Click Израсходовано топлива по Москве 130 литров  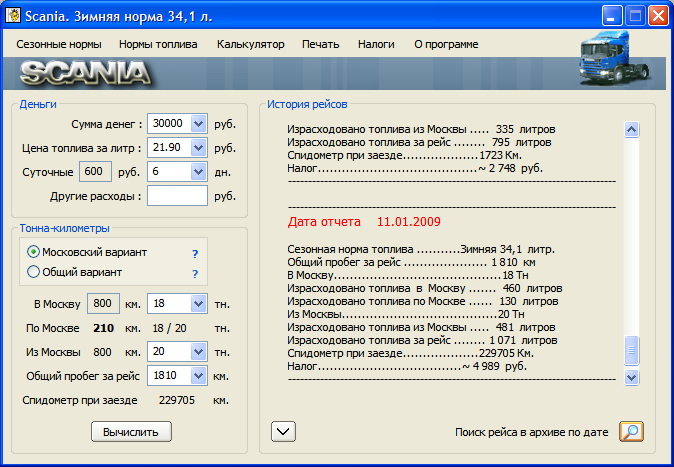click(423, 301)
